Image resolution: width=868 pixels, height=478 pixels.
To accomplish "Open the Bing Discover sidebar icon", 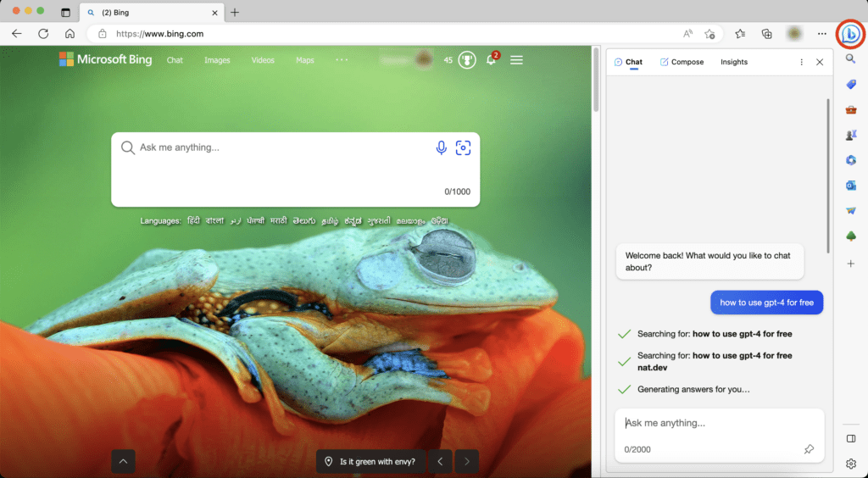I will coord(851,34).
